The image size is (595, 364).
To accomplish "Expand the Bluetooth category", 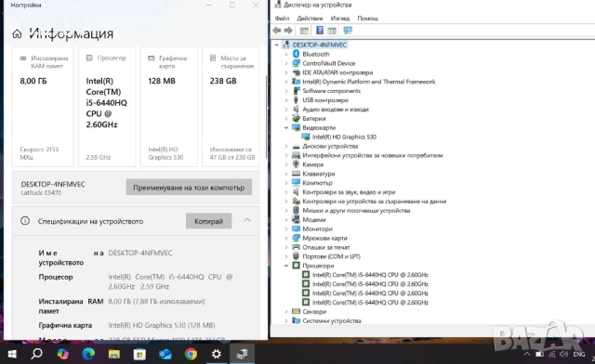I will click(x=286, y=54).
